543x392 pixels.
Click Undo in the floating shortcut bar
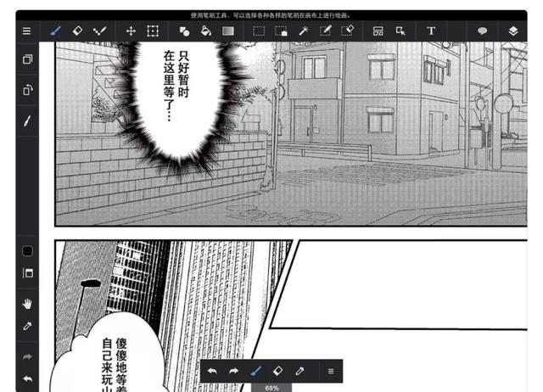212,372
